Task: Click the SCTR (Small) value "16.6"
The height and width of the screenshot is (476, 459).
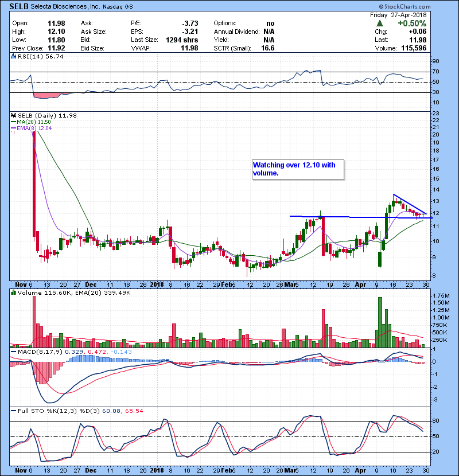Action: pyautogui.click(x=267, y=48)
